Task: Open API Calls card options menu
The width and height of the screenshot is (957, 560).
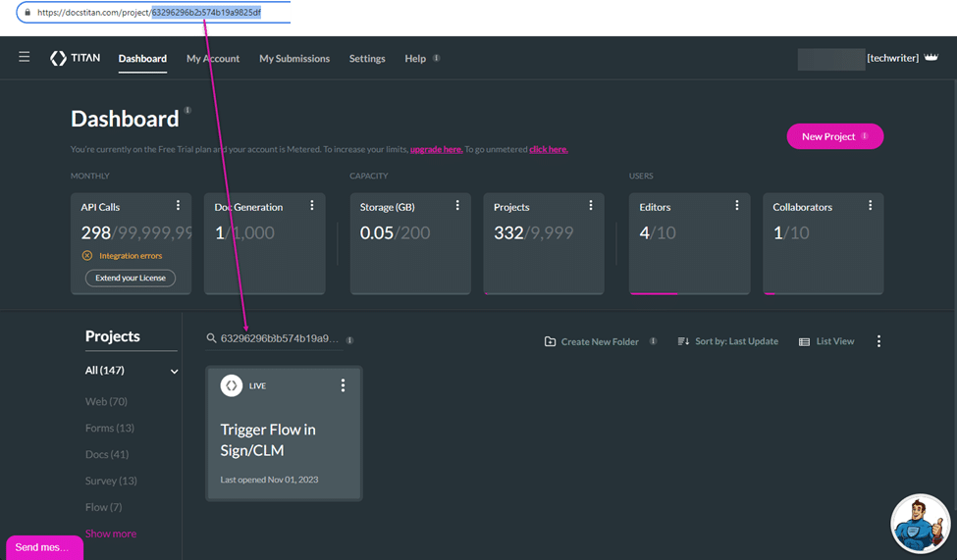Action: 179,206
